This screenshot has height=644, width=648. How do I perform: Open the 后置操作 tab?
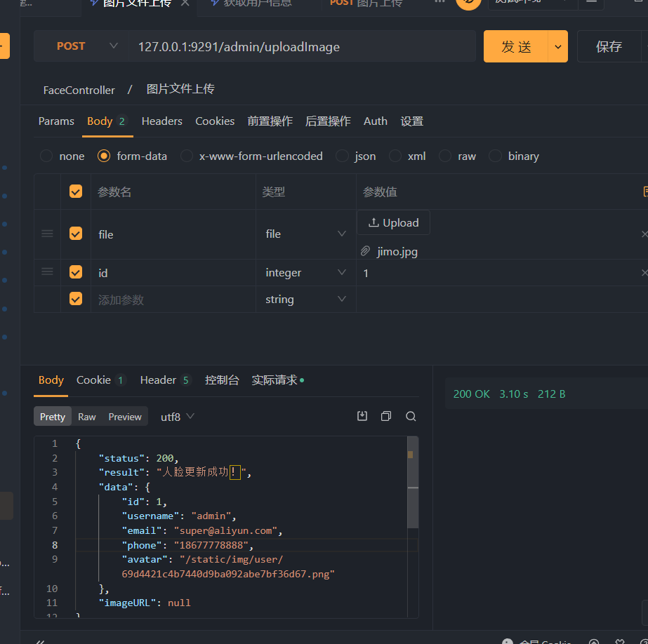pos(328,121)
